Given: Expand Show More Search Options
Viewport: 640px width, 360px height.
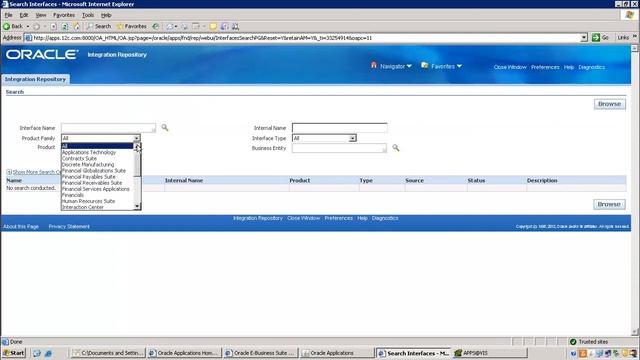Looking at the screenshot, I should click(x=33, y=172).
